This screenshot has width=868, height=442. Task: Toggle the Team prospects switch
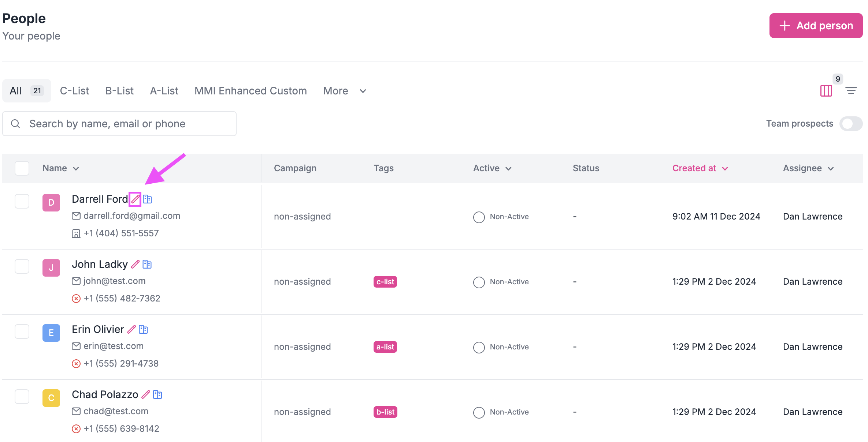[x=851, y=124]
